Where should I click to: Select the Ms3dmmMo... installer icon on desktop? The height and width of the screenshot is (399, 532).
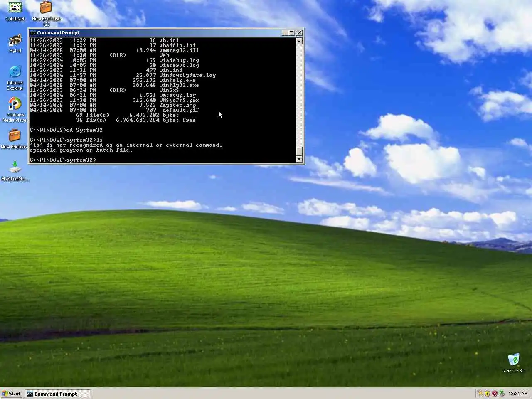(x=15, y=171)
